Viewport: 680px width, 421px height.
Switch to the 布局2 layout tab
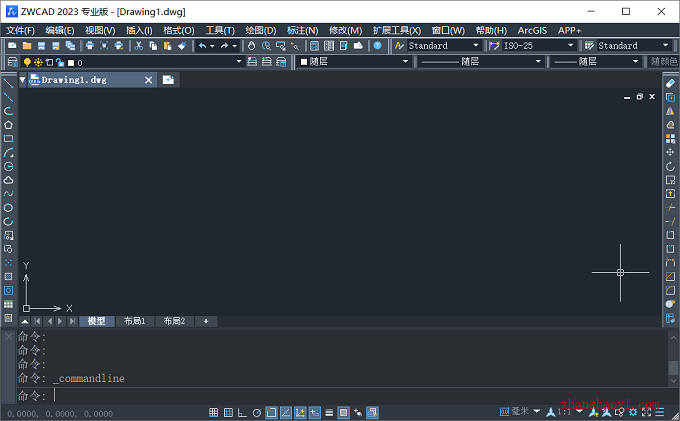pyautogui.click(x=174, y=321)
